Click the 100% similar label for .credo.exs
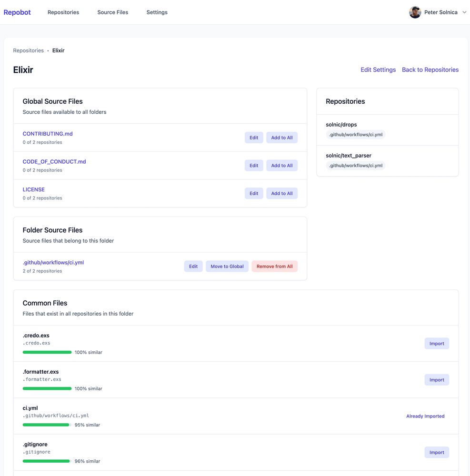 (89, 352)
